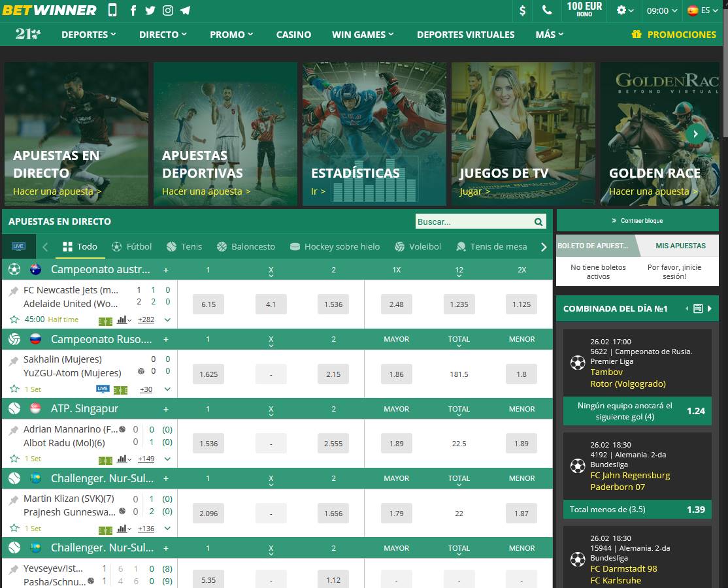The width and height of the screenshot is (728, 588).
Task: Open Betwinner Telegram icon
Action: (x=185, y=10)
